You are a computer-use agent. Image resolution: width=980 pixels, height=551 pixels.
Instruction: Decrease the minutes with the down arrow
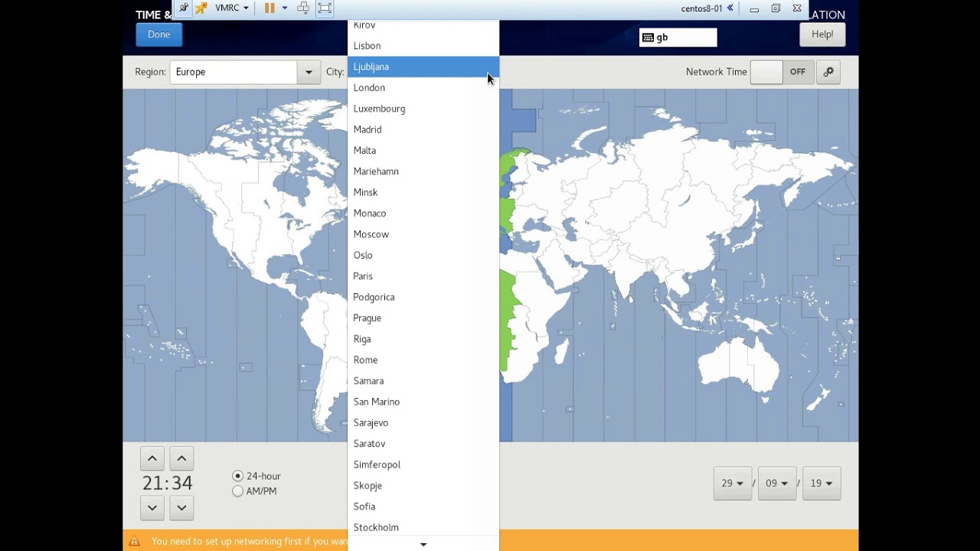(x=181, y=507)
